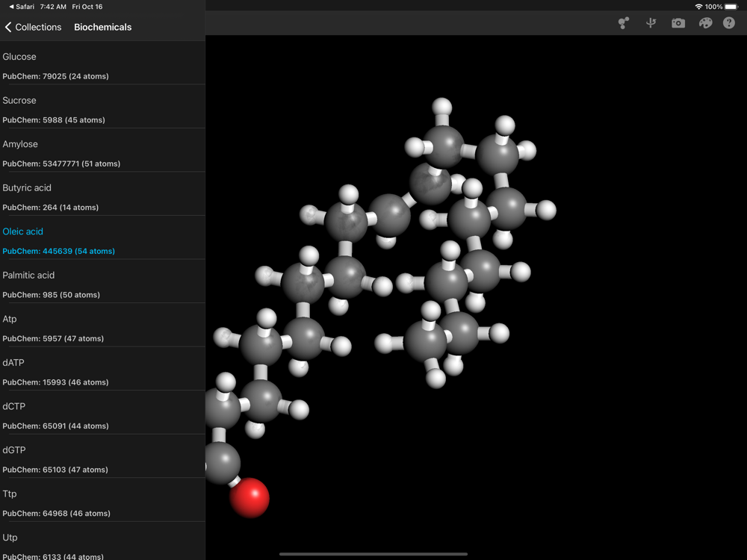Tap the red oxygen atom
The height and width of the screenshot is (560, 747).
pyautogui.click(x=249, y=498)
